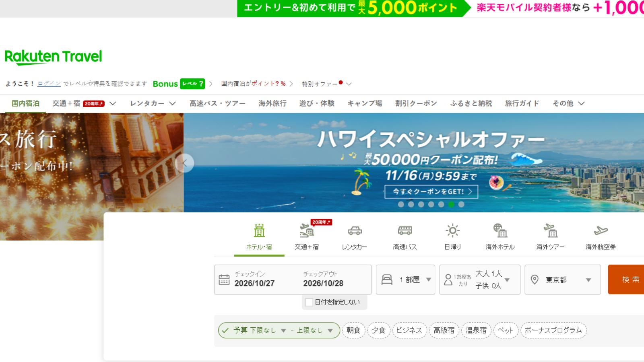The width and height of the screenshot is (644, 362).
Task: Open the 海外ツアー overseas tour icon
Action: point(550,230)
